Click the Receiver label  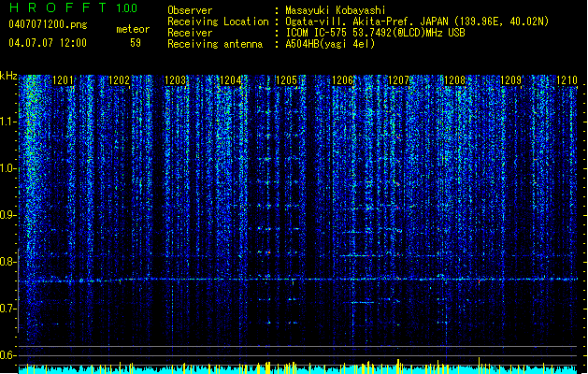pos(190,33)
